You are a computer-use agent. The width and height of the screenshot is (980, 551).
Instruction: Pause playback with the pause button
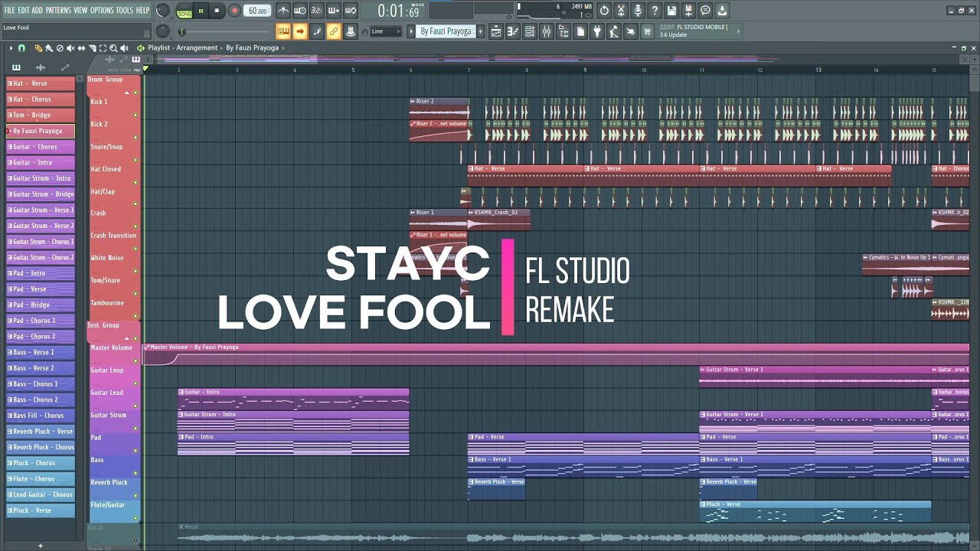click(x=201, y=11)
